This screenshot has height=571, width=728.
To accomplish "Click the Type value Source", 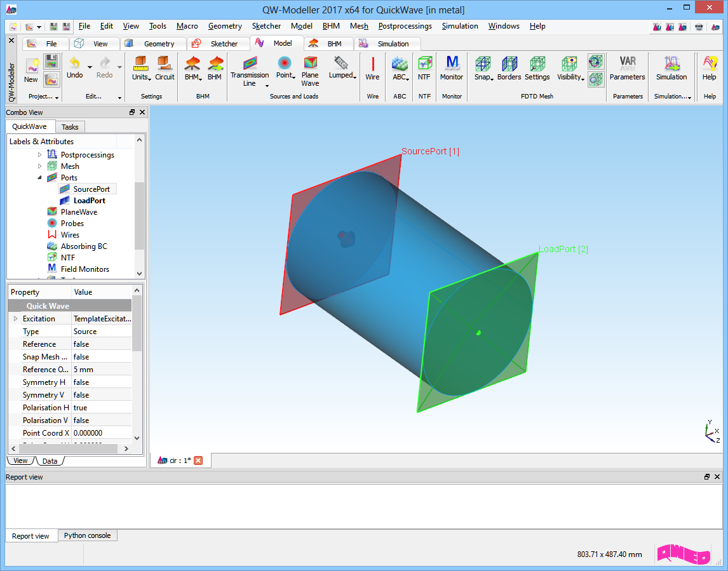I will click(x=102, y=332).
